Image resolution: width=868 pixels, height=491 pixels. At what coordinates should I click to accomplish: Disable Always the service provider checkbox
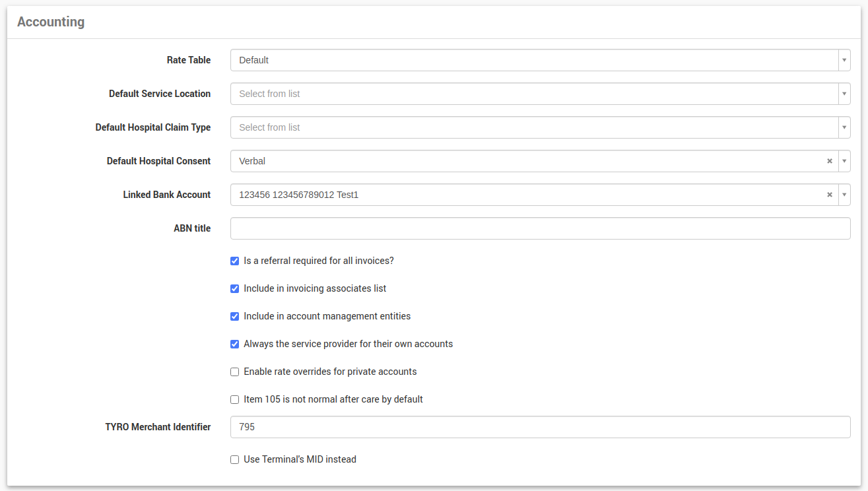(234, 344)
